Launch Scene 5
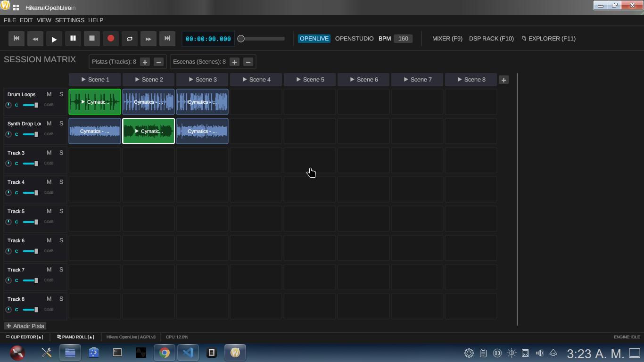Viewport: 644px width, 362px height. [310, 80]
